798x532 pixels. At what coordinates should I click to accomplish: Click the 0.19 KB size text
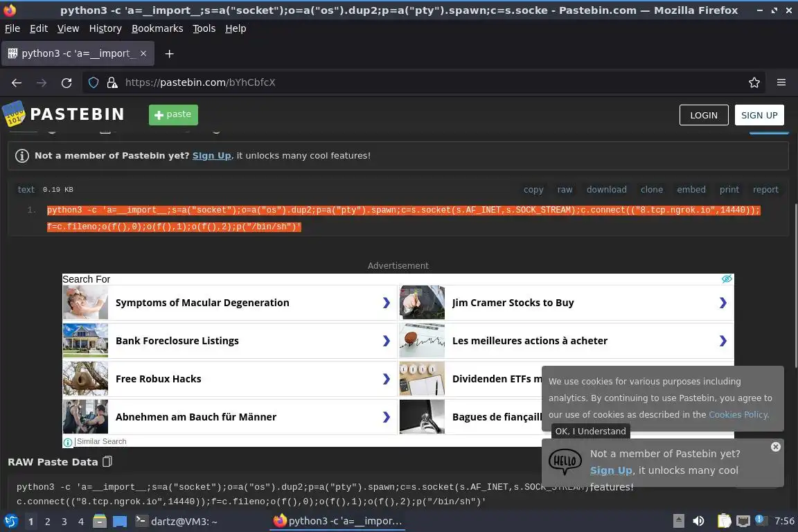click(x=58, y=189)
